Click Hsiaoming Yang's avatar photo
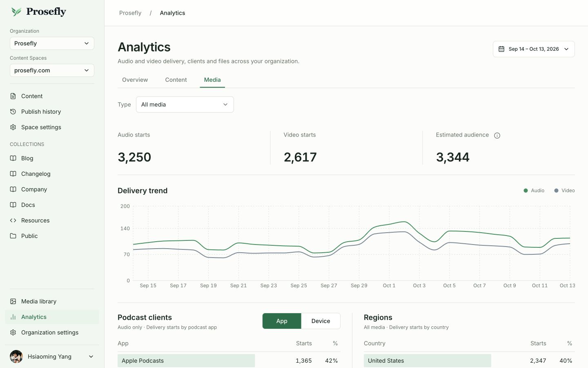Viewport: 588px width, 368px height. point(16,357)
